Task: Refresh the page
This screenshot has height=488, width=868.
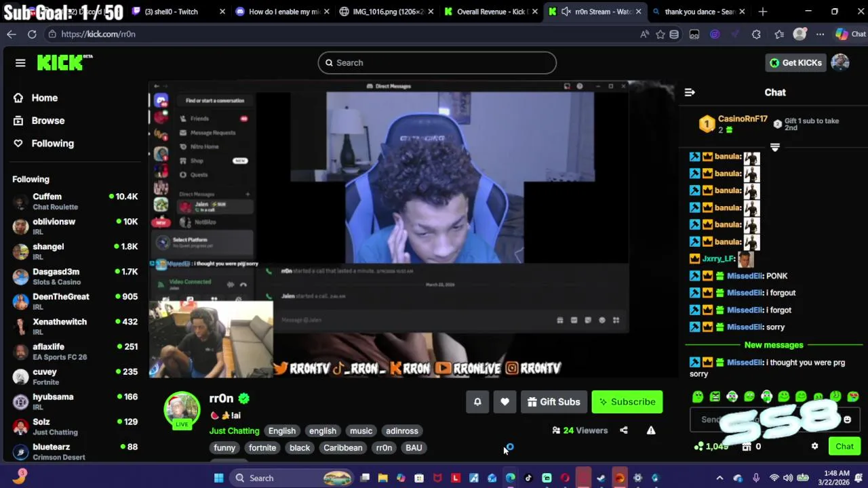Action: click(x=32, y=34)
